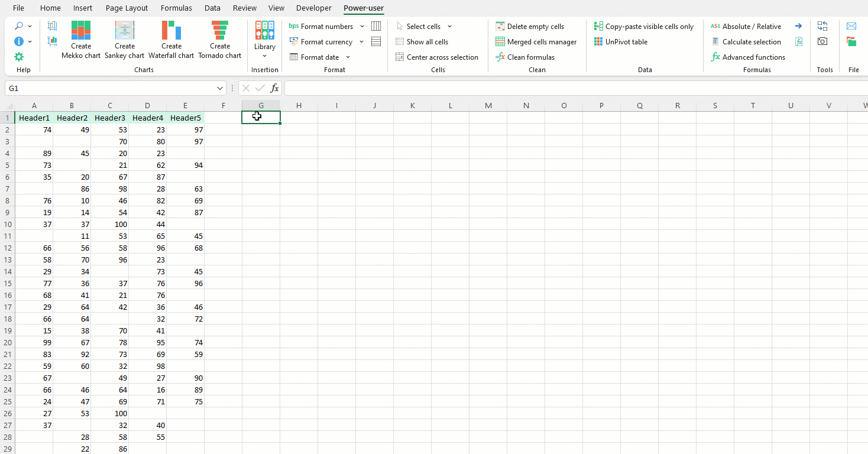
Task: Switch to the Developer ribbon tab
Action: tap(313, 8)
